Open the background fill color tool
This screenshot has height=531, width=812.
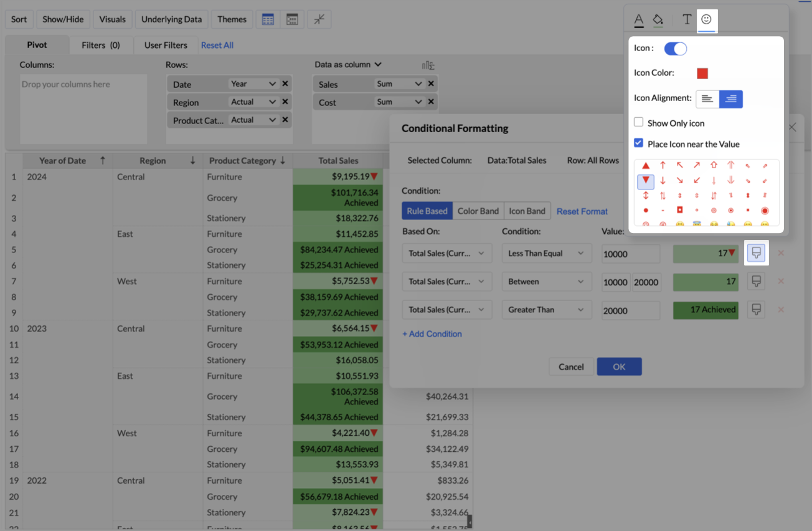pos(658,20)
